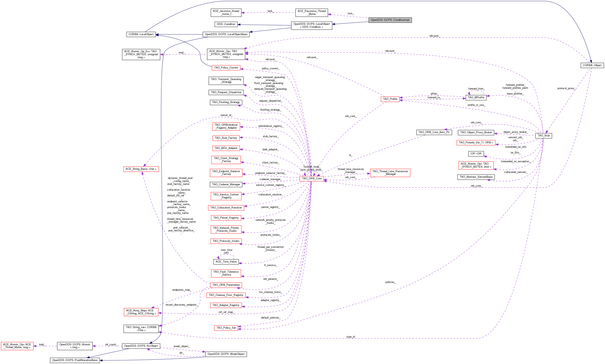
Task: Click the endpoints_map_ edge label
Action: pyautogui.click(x=182, y=290)
